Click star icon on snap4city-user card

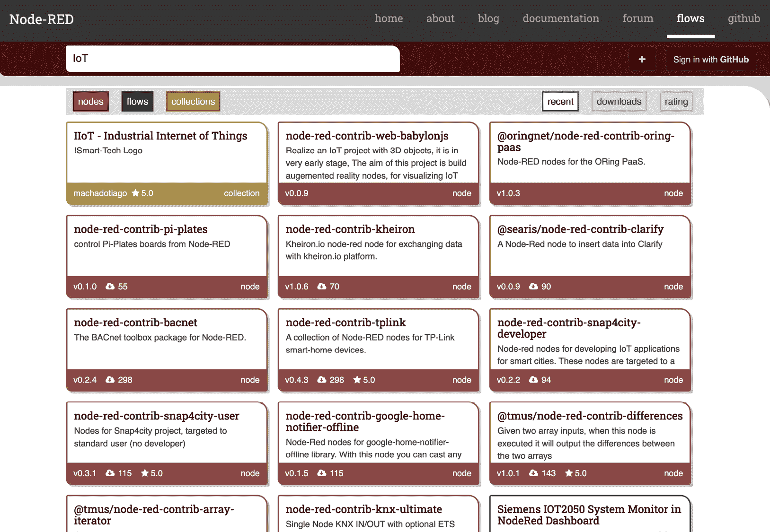point(145,473)
